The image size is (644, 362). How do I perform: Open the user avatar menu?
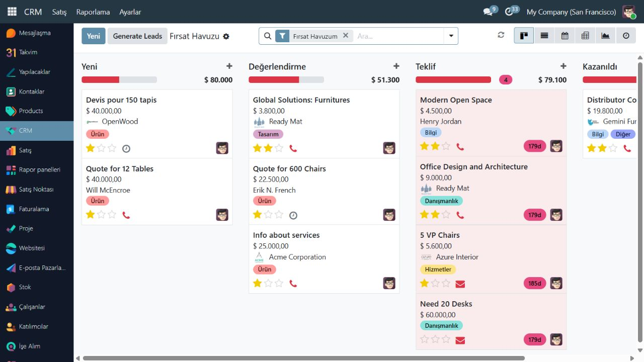[x=629, y=12]
